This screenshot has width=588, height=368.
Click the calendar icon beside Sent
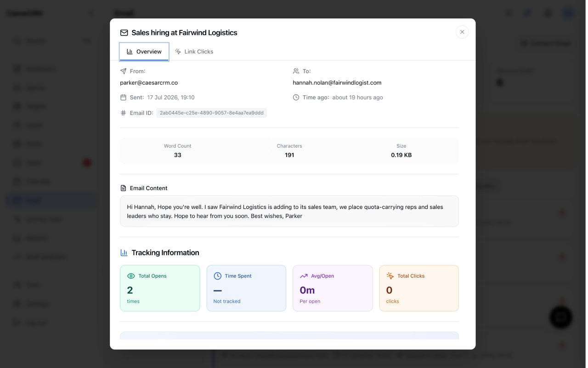click(x=123, y=98)
